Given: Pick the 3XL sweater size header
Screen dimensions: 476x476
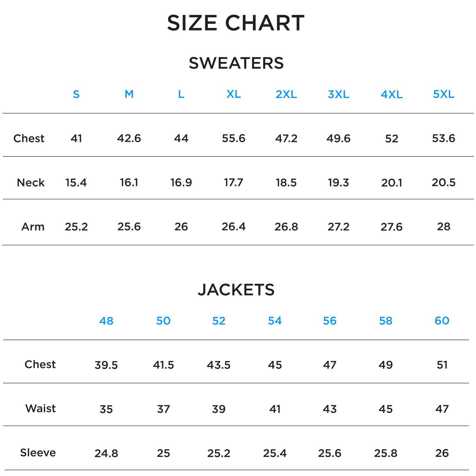Looking at the screenshot, I should click(338, 94).
